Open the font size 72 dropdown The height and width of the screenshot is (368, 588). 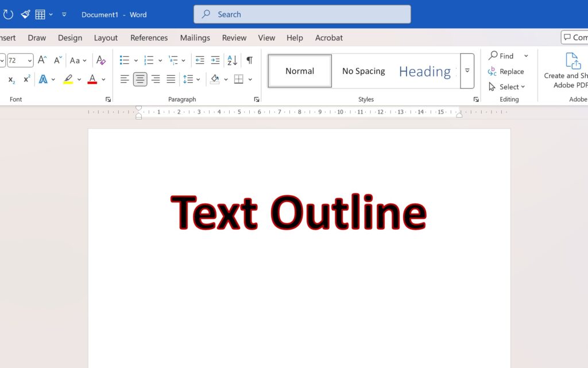[x=29, y=60]
